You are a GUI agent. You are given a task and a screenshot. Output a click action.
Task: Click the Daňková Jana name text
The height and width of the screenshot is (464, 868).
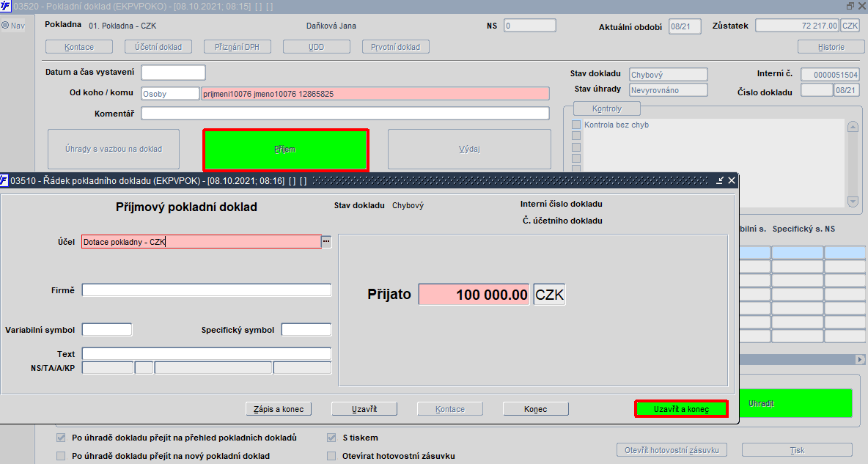click(331, 26)
